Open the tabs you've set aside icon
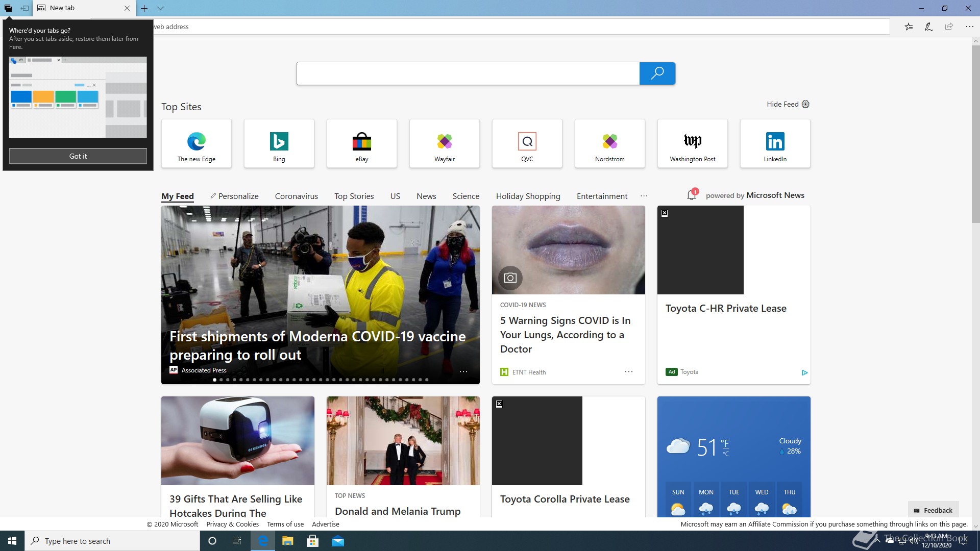 point(8,8)
